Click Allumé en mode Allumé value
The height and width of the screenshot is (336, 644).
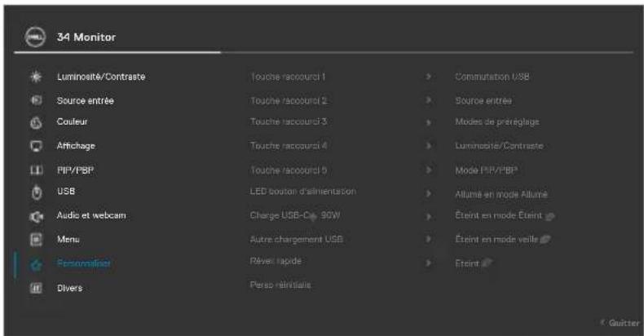[x=501, y=194]
